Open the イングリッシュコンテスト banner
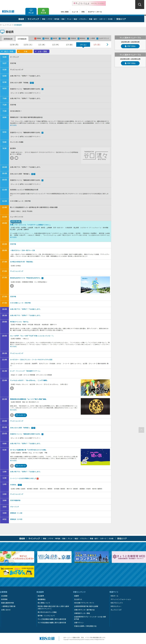The height and width of the screenshot is (644, 146). pyautogui.click(x=17, y=557)
